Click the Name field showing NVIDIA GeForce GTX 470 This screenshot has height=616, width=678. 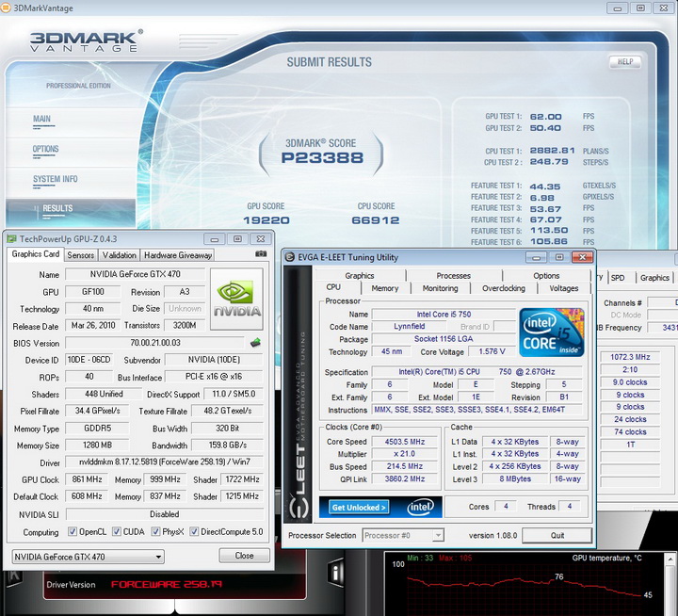coord(136,274)
